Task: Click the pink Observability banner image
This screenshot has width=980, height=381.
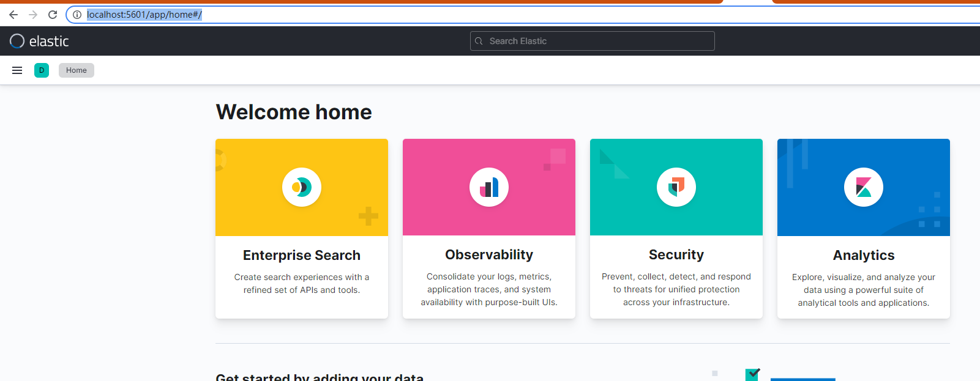Action: pos(489,187)
